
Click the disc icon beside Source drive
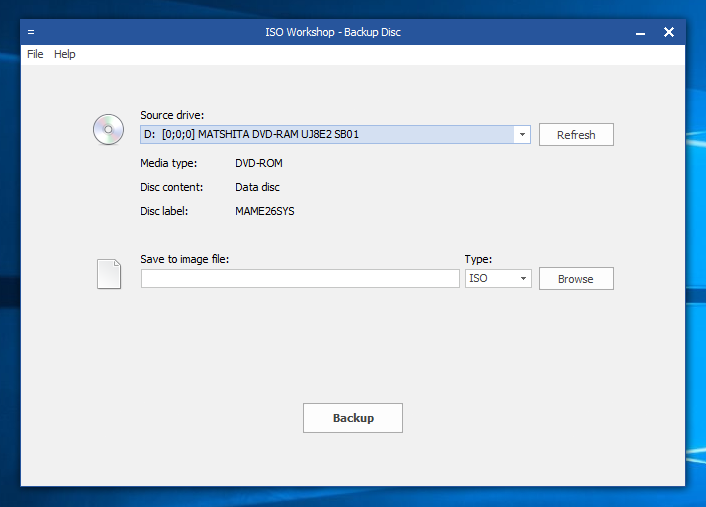click(109, 130)
